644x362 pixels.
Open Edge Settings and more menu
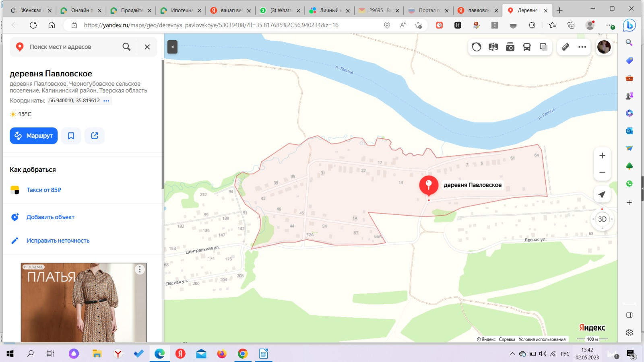point(610,25)
